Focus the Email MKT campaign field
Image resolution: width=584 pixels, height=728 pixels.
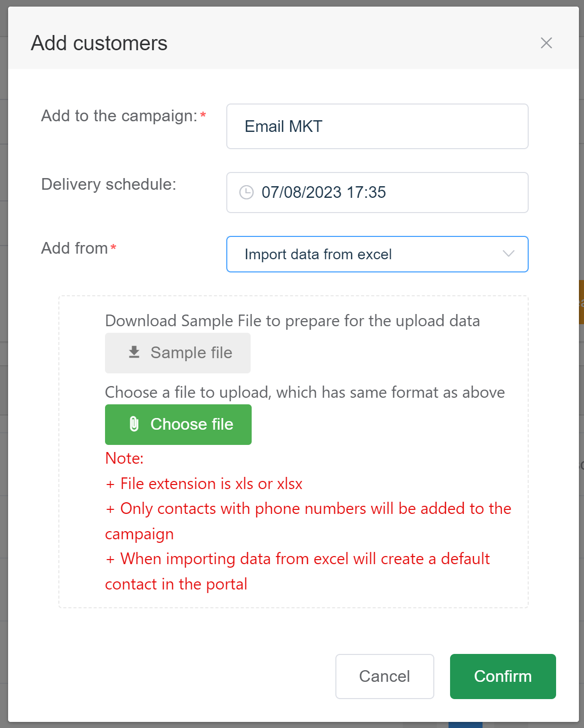377,126
